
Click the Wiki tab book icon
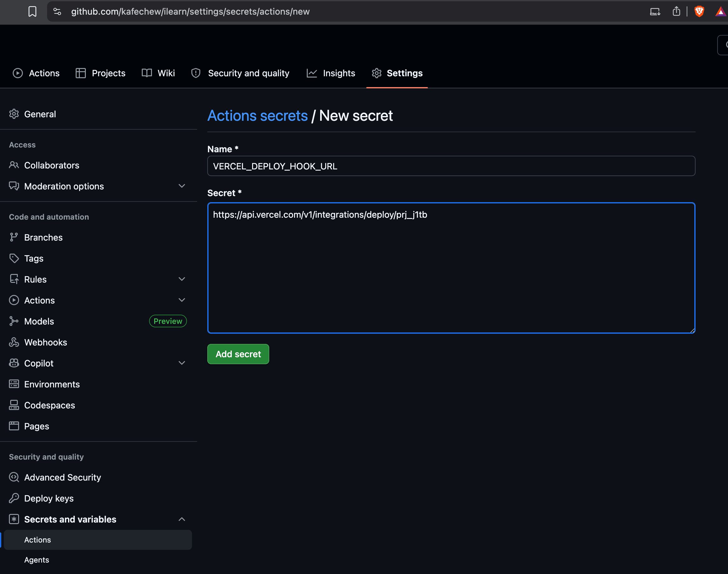click(x=147, y=73)
